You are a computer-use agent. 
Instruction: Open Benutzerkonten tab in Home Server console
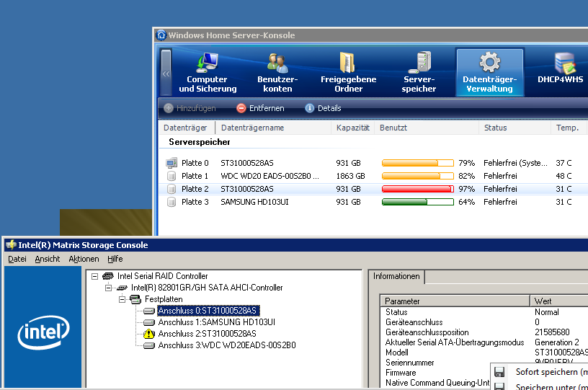click(277, 72)
